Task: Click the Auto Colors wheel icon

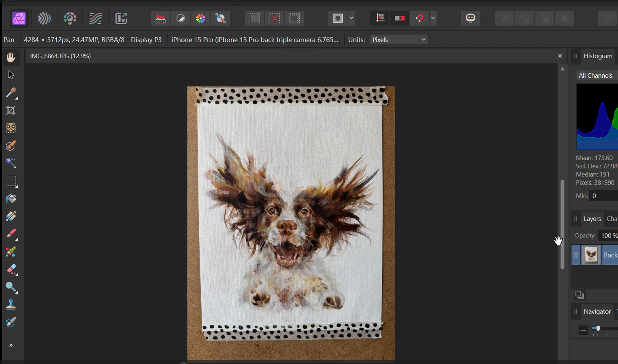Action: [200, 18]
